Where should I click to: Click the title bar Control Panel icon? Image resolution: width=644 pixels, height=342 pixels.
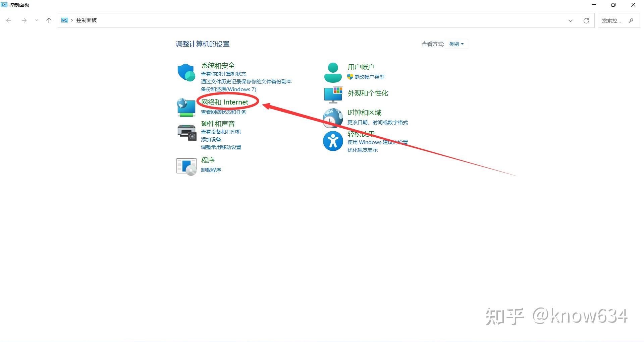click(x=4, y=5)
